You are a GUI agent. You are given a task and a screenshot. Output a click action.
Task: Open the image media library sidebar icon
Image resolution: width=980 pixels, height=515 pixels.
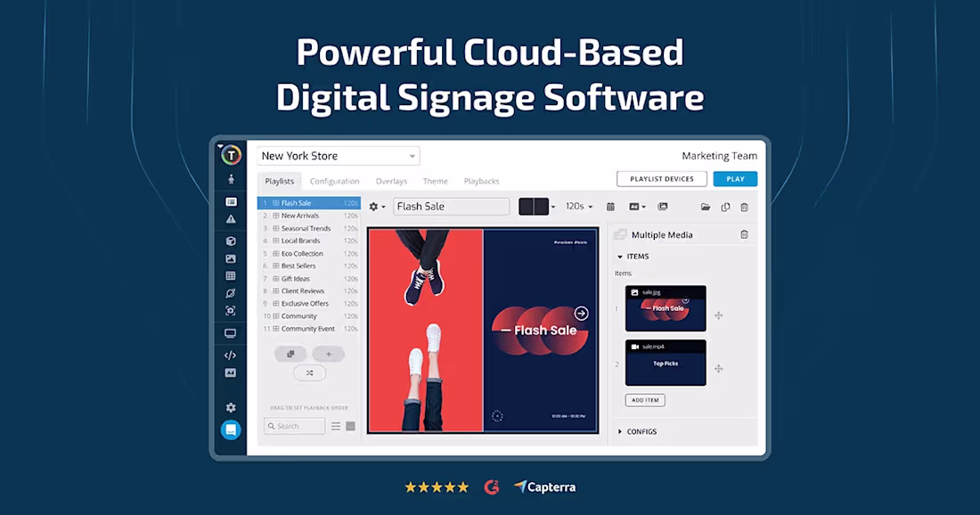click(x=231, y=258)
